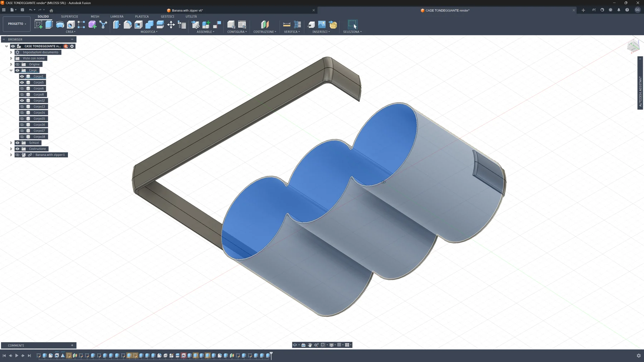Play the timeline history

pyautogui.click(x=16, y=356)
